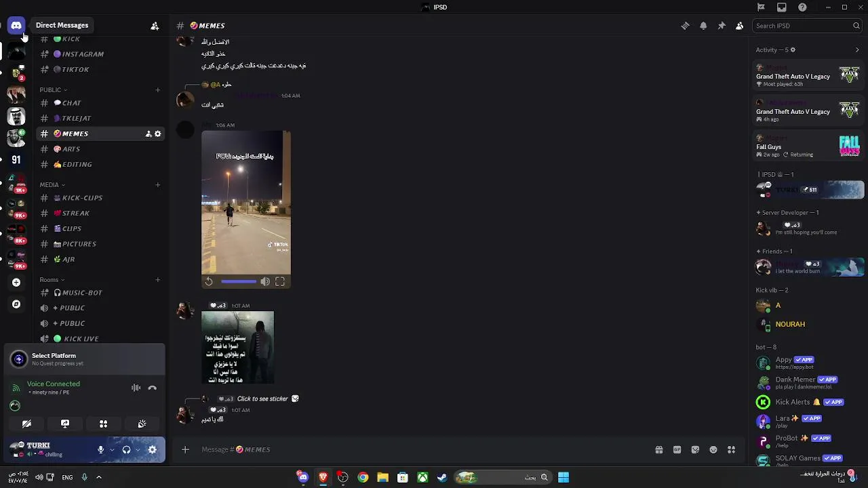The height and width of the screenshot is (488, 868).
Task: Open GIF picker in message bar
Action: pos(677,449)
